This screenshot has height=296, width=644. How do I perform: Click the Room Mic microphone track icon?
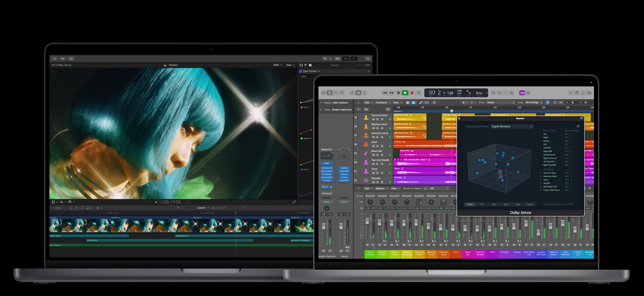(366, 153)
